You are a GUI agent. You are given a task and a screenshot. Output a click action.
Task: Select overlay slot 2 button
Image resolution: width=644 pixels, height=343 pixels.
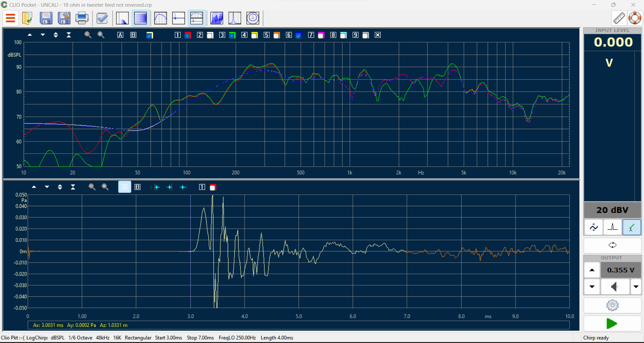point(200,35)
